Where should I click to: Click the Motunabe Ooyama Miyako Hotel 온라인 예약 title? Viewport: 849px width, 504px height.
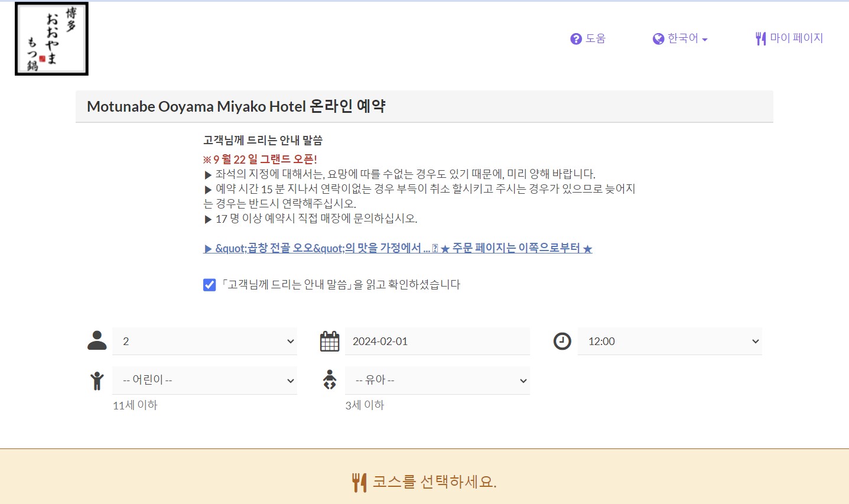(x=236, y=106)
